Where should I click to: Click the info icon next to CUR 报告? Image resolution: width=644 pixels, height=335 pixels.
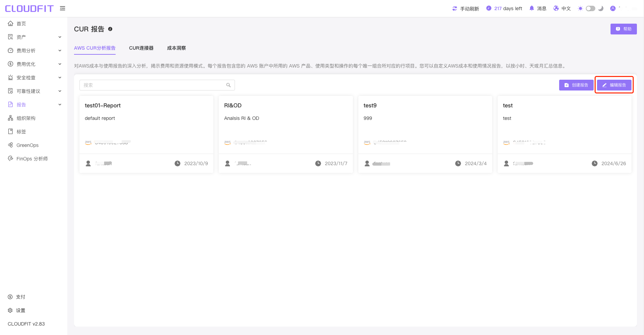click(x=110, y=29)
